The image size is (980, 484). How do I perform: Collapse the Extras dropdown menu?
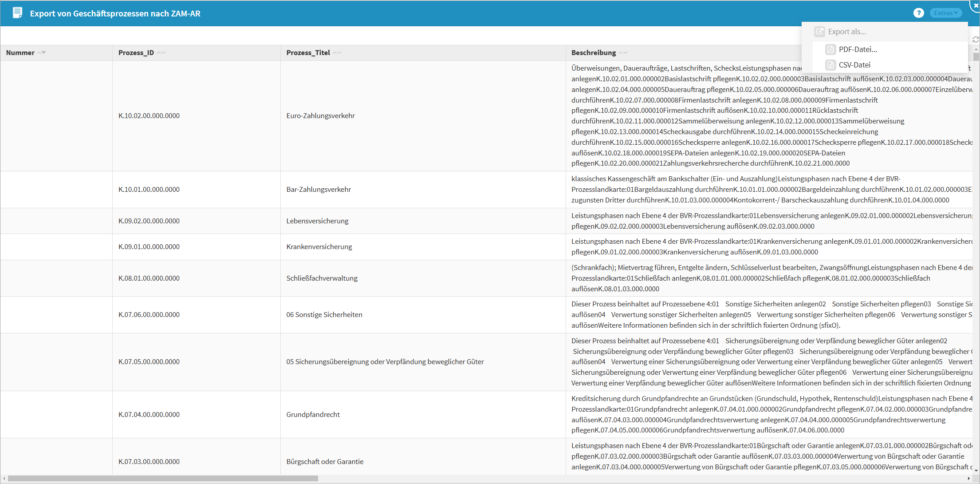945,13
